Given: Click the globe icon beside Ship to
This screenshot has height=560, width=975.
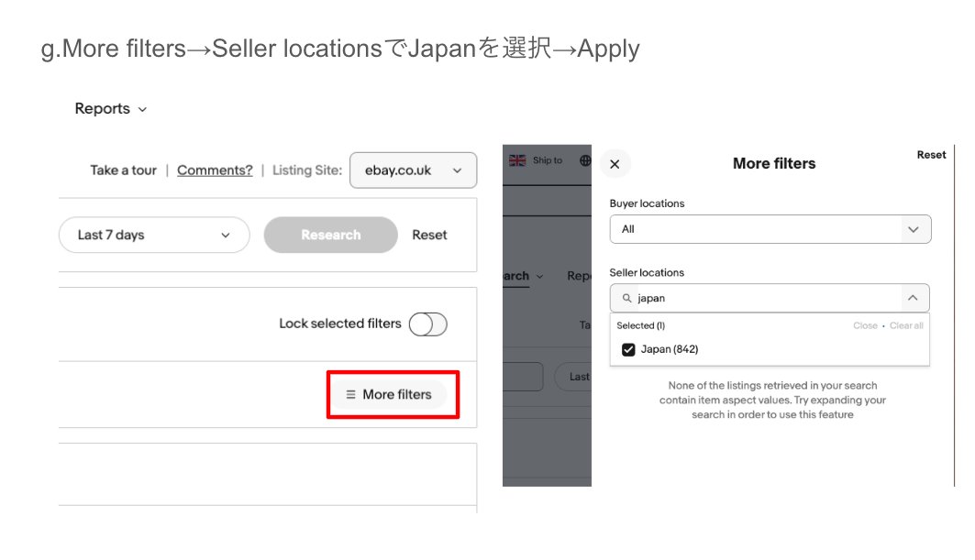Looking at the screenshot, I should [x=585, y=160].
